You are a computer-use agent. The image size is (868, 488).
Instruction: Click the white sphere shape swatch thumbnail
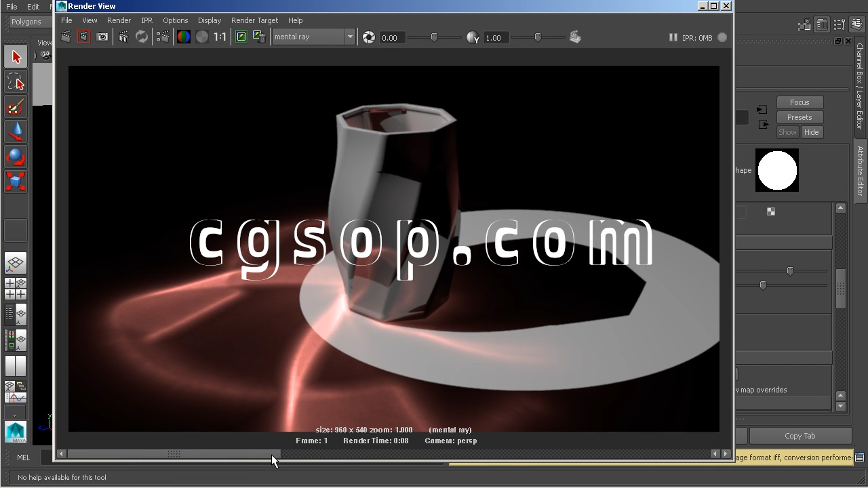tap(777, 170)
